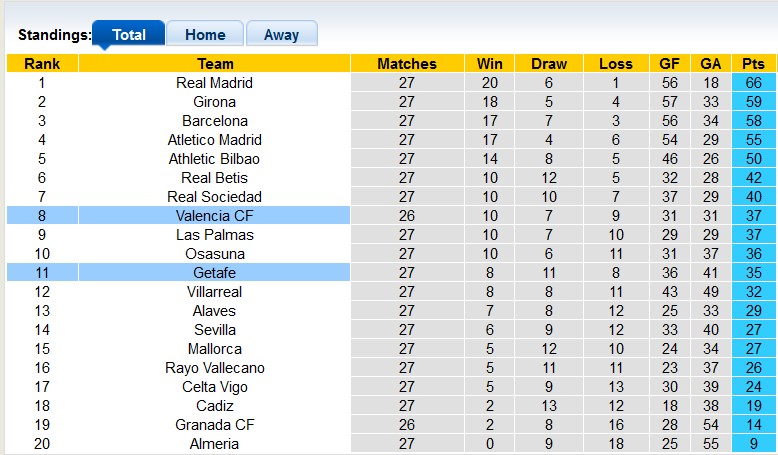Open the Athletic Bilbao team row
This screenshot has height=455, width=778.
click(214, 159)
